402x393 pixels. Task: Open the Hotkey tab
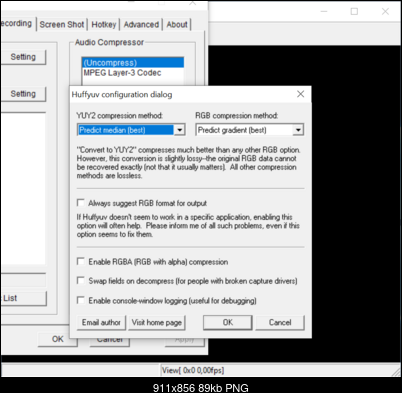(x=104, y=25)
